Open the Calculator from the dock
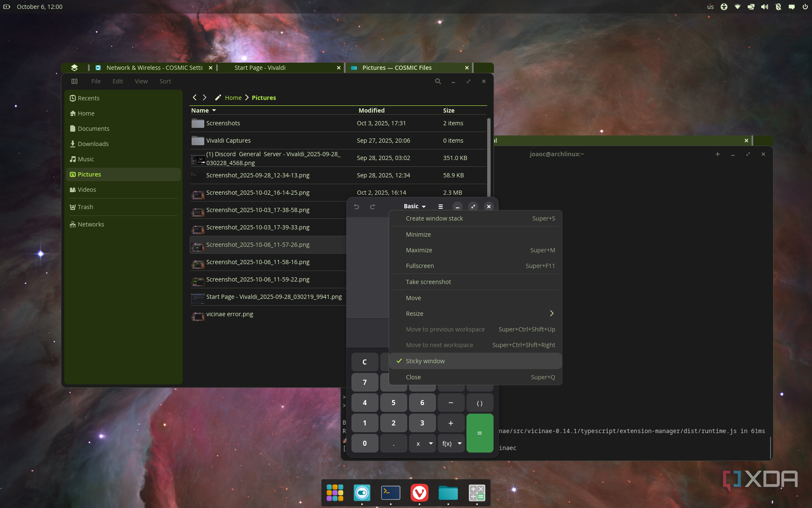 click(477, 493)
